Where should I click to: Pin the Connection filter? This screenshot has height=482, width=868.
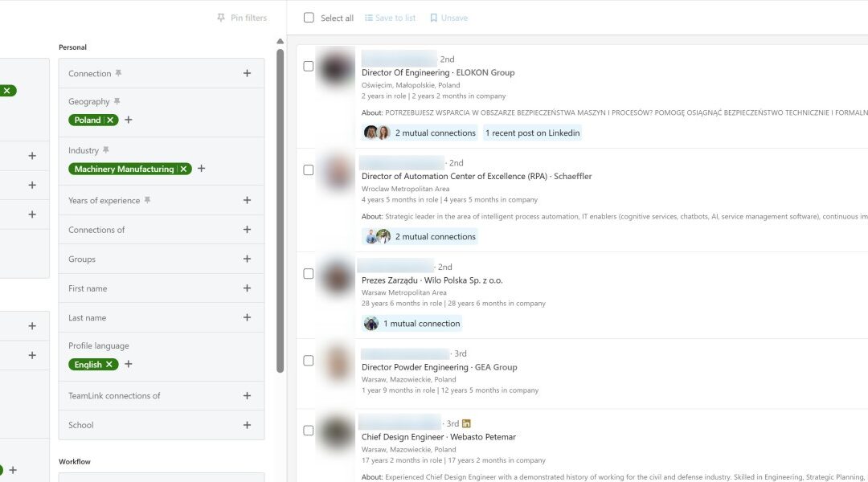[x=118, y=73]
